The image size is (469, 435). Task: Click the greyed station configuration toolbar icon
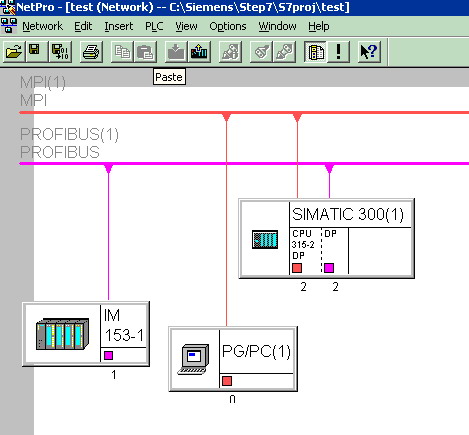(x=230, y=52)
